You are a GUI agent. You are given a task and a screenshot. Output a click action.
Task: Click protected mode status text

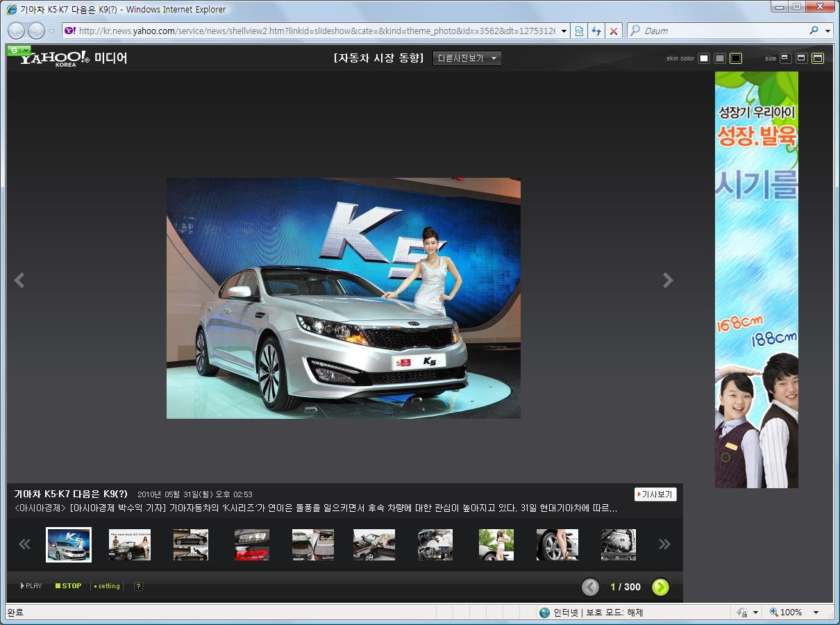point(614,612)
